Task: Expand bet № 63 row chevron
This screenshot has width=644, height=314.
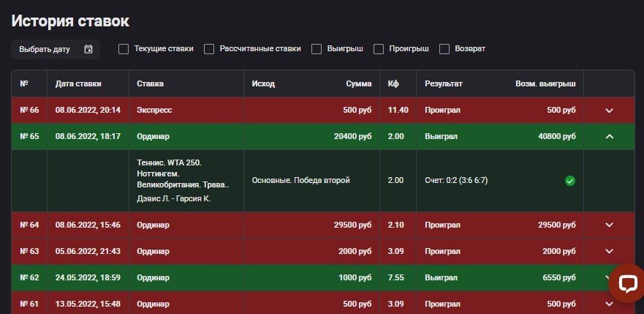Action: pyautogui.click(x=610, y=252)
